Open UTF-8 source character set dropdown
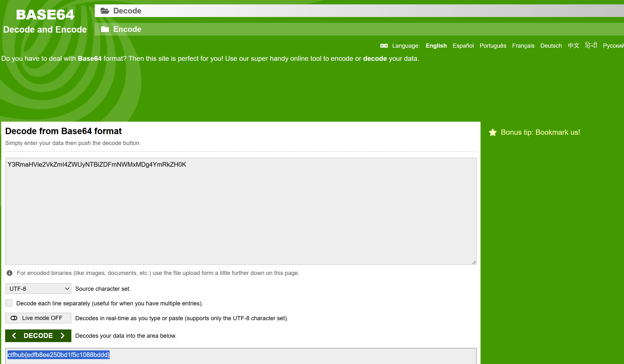624x364 pixels. (38, 289)
